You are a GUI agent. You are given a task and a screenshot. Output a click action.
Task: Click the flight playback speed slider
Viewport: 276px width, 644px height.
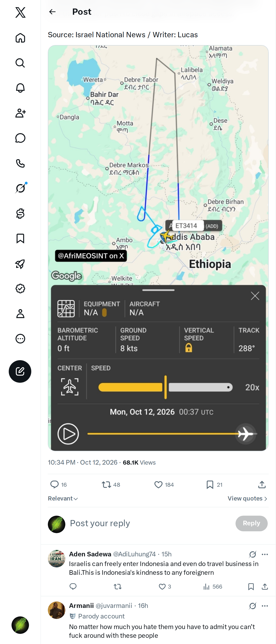pyautogui.click(x=166, y=387)
